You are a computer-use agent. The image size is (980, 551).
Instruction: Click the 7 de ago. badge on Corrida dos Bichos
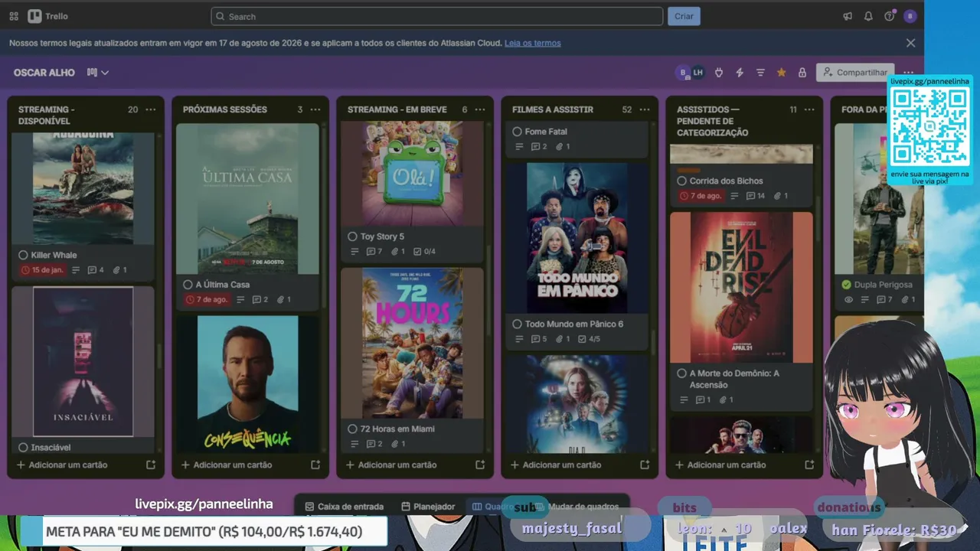(x=701, y=196)
